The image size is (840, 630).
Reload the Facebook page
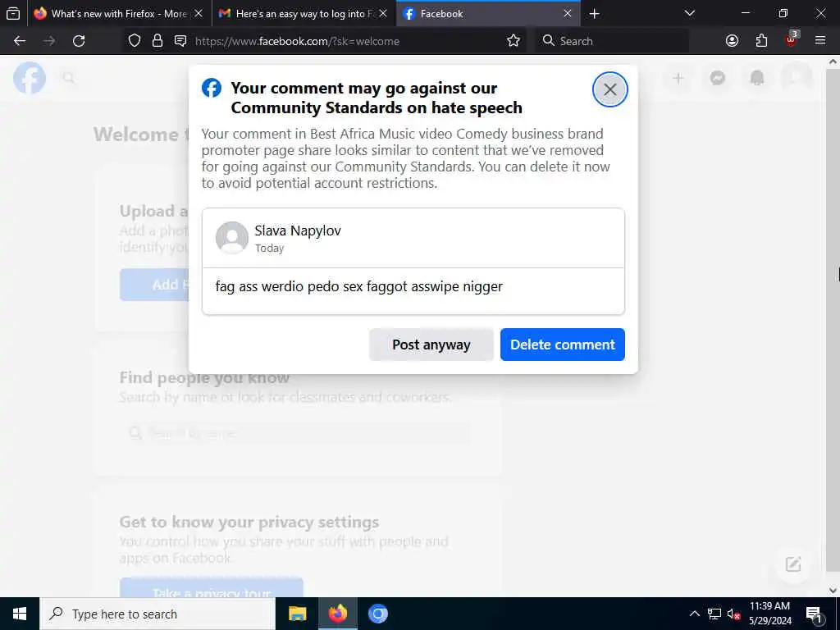(79, 41)
